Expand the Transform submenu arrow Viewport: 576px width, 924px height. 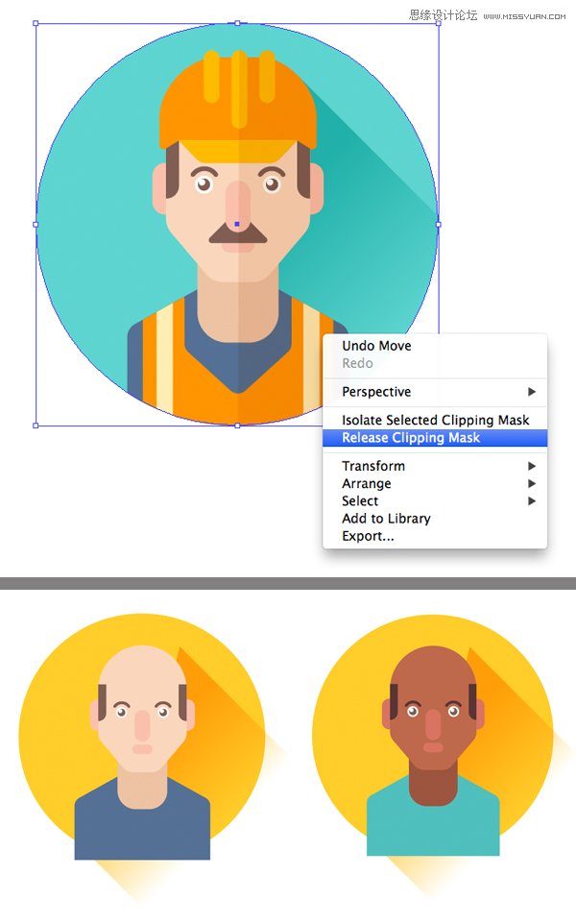coord(531,466)
